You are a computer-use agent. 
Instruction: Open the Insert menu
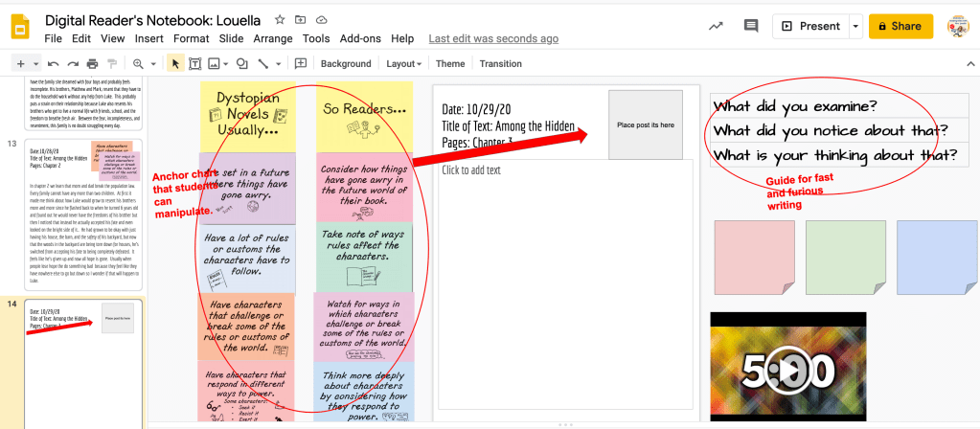149,38
